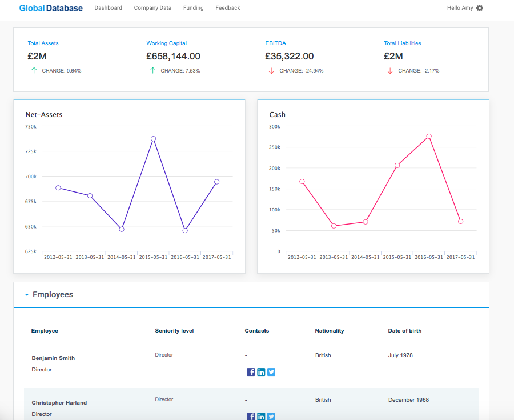Open Benjamin Smith's Facebook profile icon
This screenshot has width=514, height=420.
pyautogui.click(x=251, y=372)
